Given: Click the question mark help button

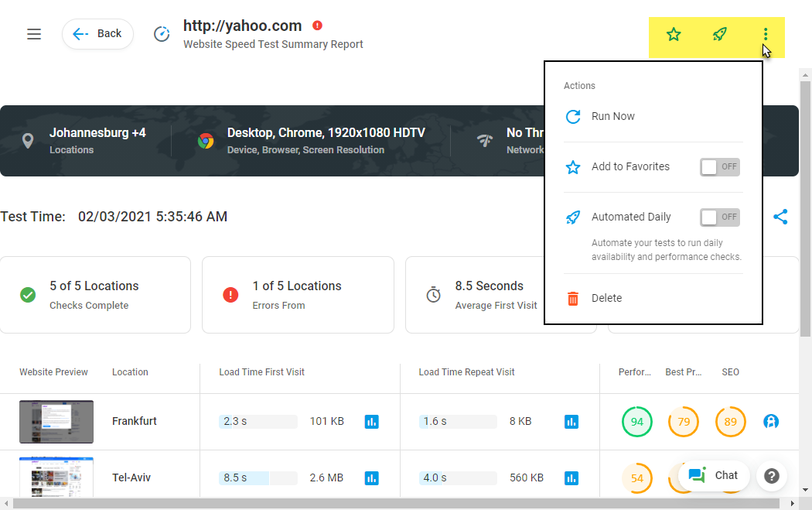Looking at the screenshot, I should click(x=772, y=476).
